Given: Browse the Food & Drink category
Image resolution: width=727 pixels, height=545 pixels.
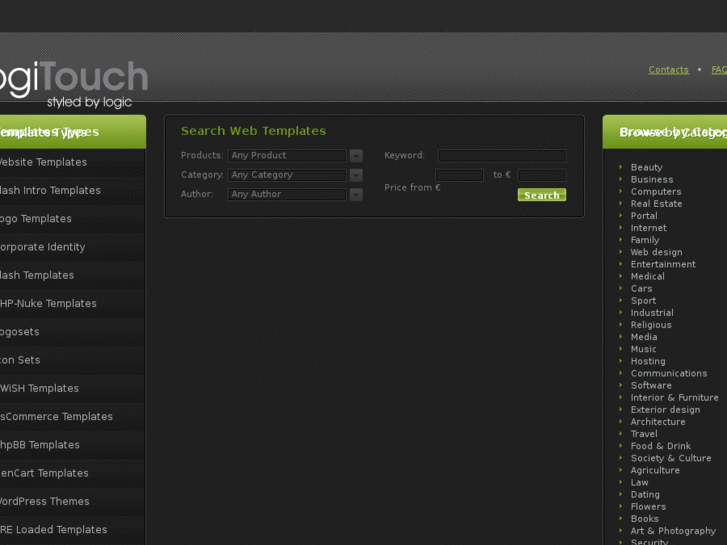Looking at the screenshot, I should click(660, 446).
